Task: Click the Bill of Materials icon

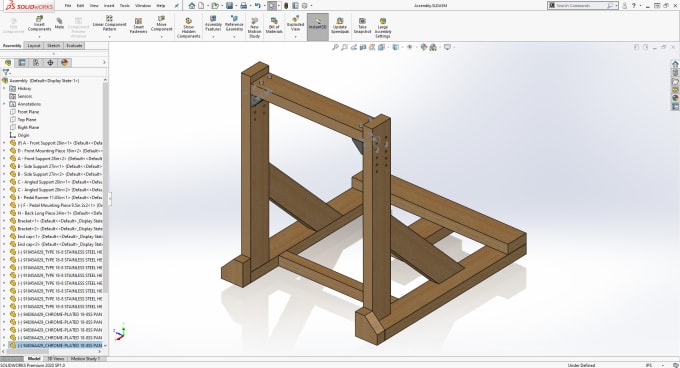Action: 274,26
